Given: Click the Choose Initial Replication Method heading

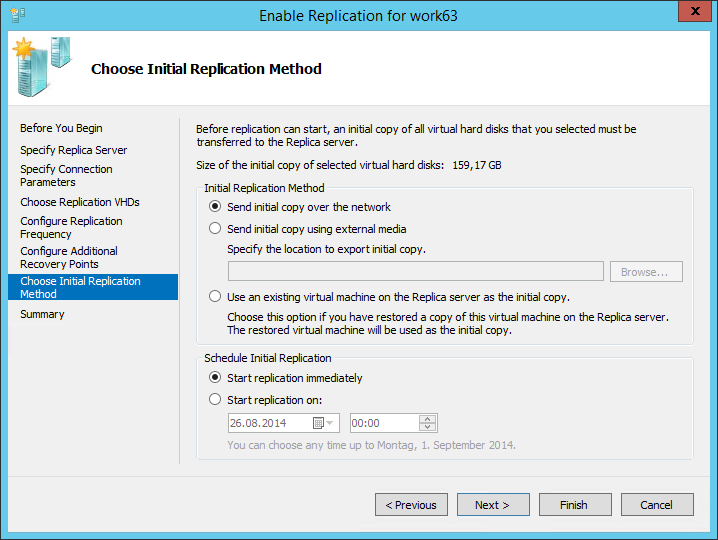Looking at the screenshot, I should pos(206,69).
